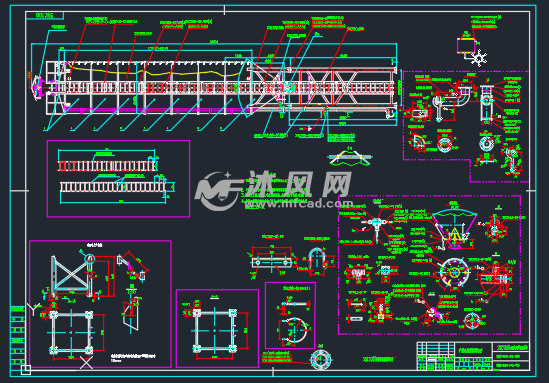
Task: Click the white X cross marker near bottom
Action: 86,363
